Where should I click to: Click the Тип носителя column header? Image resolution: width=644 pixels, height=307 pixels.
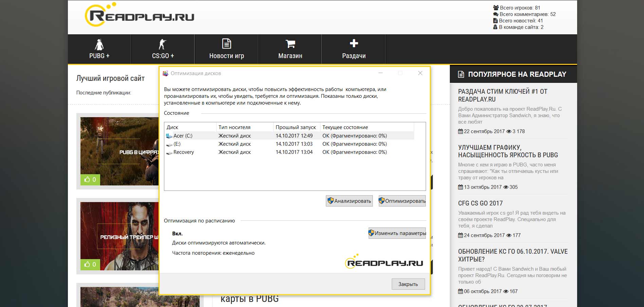[x=245, y=127]
